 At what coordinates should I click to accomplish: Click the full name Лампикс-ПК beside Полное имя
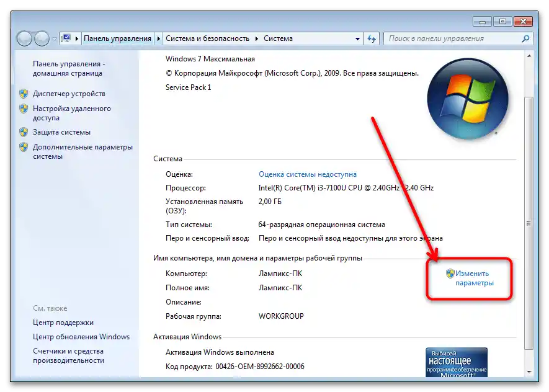(x=280, y=288)
